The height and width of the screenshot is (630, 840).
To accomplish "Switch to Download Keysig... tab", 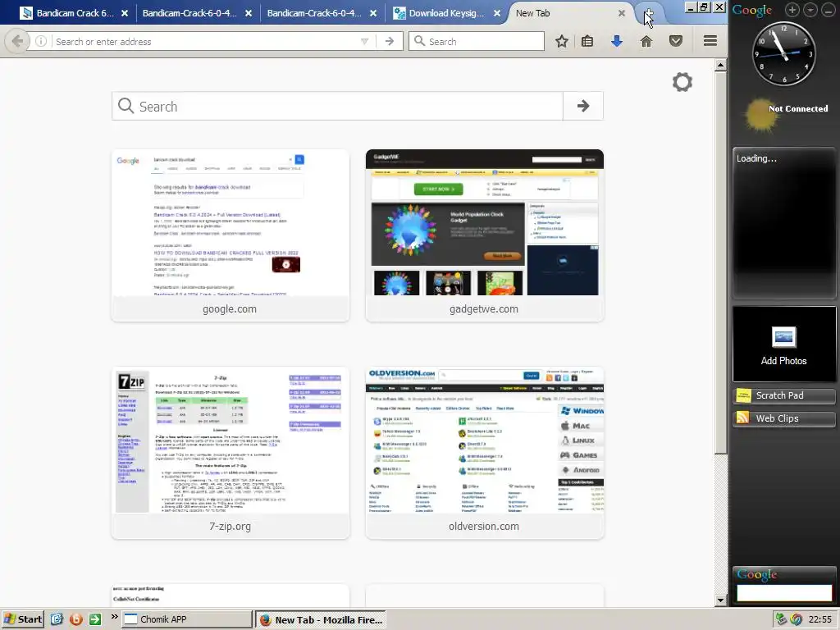I will coord(440,13).
